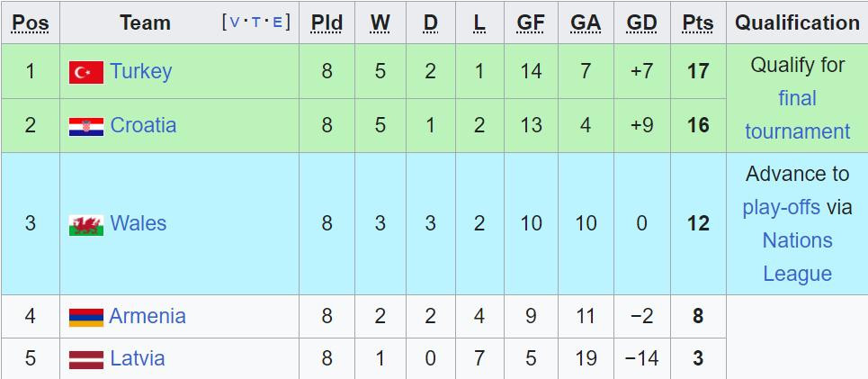Click the Pld column header
This screenshot has width=868, height=379.
[x=327, y=23]
